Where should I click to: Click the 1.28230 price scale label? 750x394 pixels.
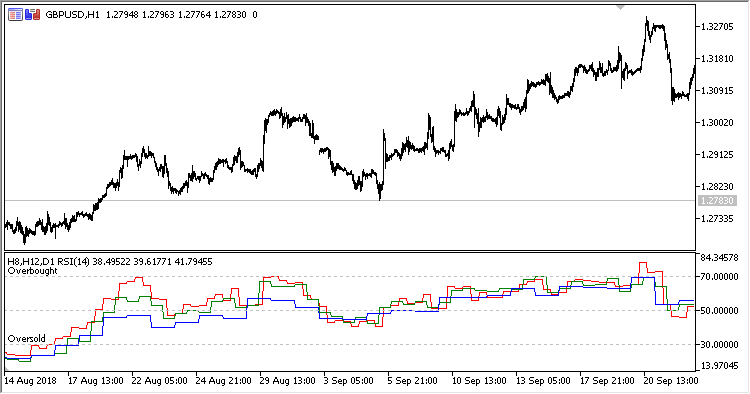(717, 187)
